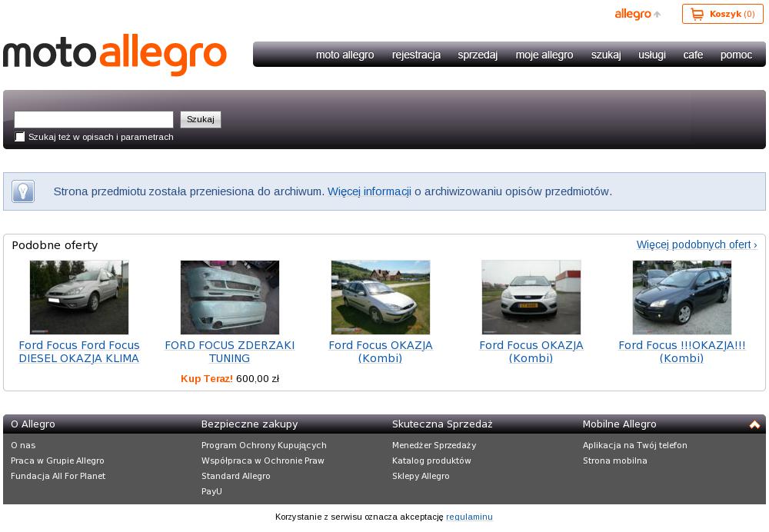Open Program Ochrony Kupujących link
The height and width of the screenshot is (532, 769).
click(x=264, y=446)
